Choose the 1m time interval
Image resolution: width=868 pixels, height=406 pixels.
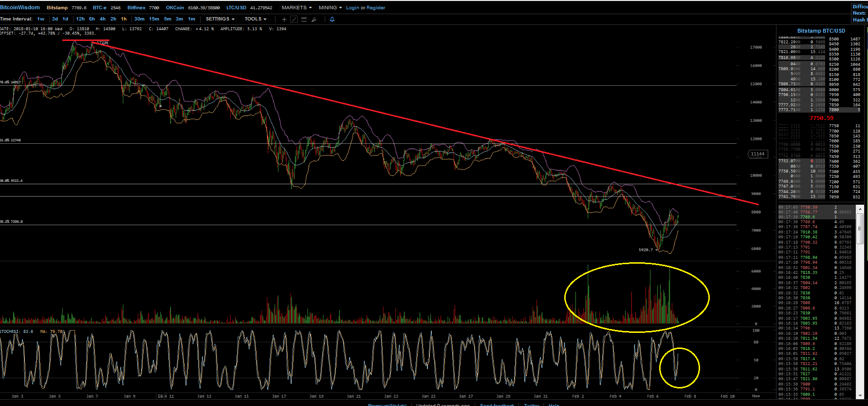(191, 19)
